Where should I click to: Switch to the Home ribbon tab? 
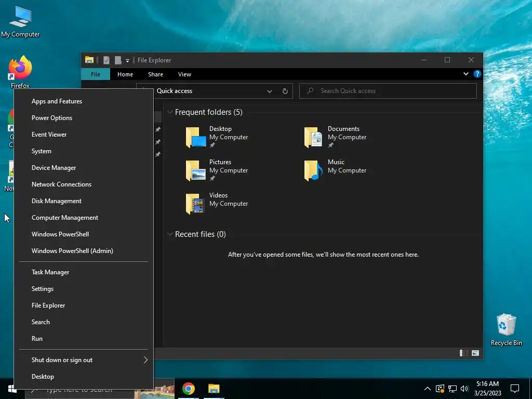point(125,74)
